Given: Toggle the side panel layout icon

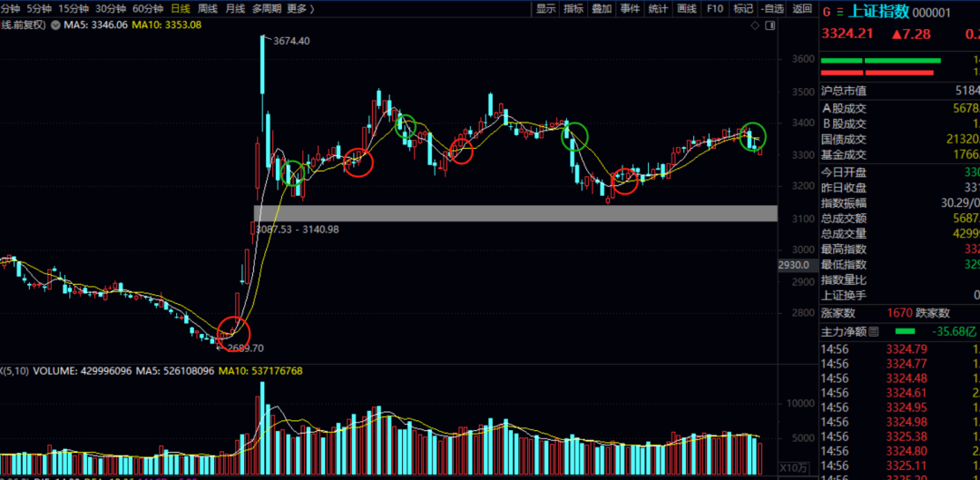Looking at the screenshot, I should [770, 25].
